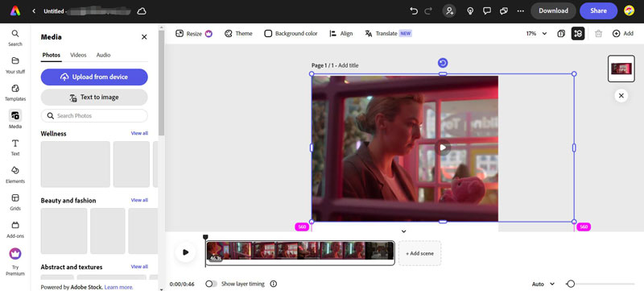Viewport: 644px width, 291px height.
Task: Close the page thumbnail panel
Action: coord(621,96)
